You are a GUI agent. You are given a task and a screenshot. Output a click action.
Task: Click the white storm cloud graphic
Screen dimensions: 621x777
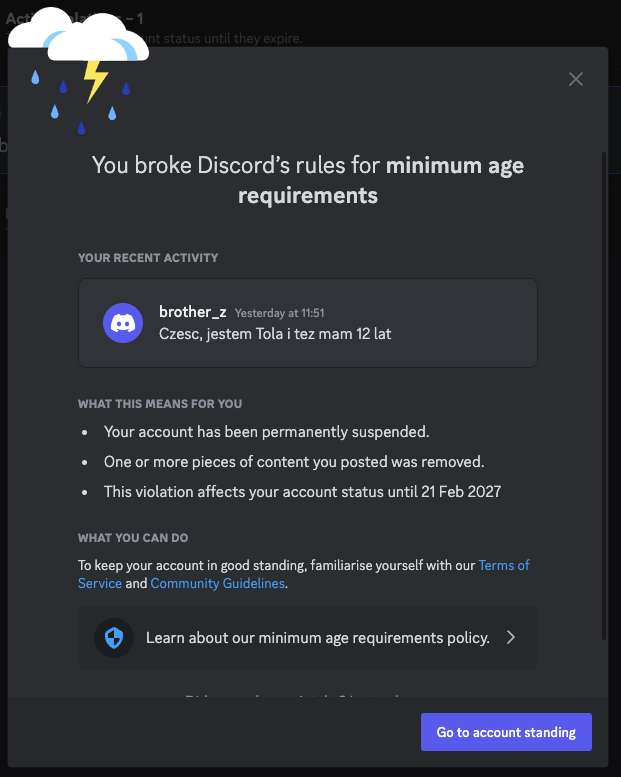79,35
